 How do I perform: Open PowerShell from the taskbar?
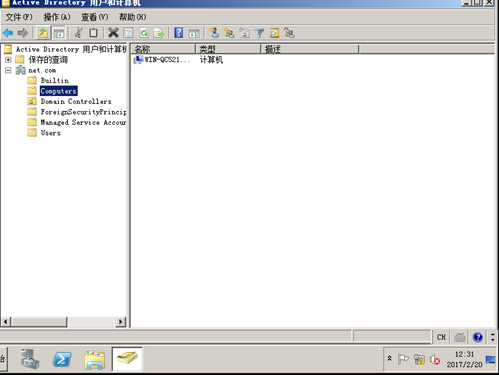[x=62, y=360]
